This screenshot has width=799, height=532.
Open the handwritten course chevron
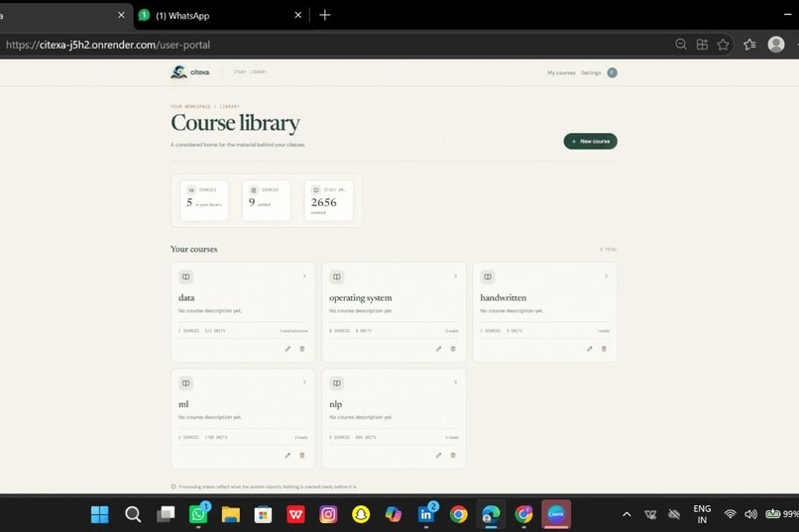[x=607, y=276]
